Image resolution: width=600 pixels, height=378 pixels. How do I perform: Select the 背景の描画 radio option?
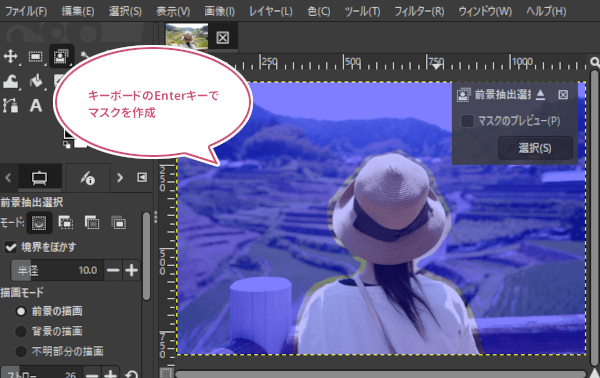(x=21, y=331)
